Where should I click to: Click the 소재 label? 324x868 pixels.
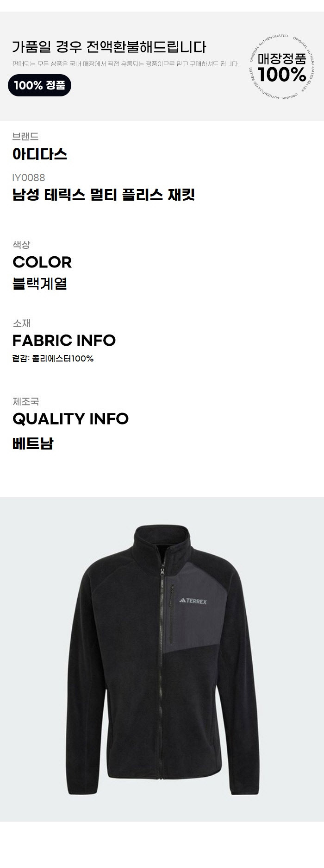[21, 323]
